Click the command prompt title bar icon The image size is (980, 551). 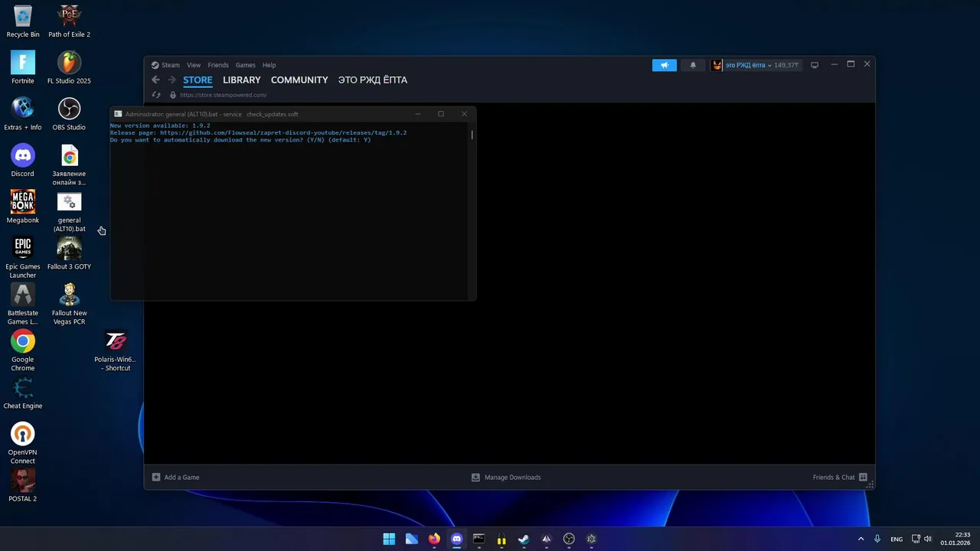(118, 114)
